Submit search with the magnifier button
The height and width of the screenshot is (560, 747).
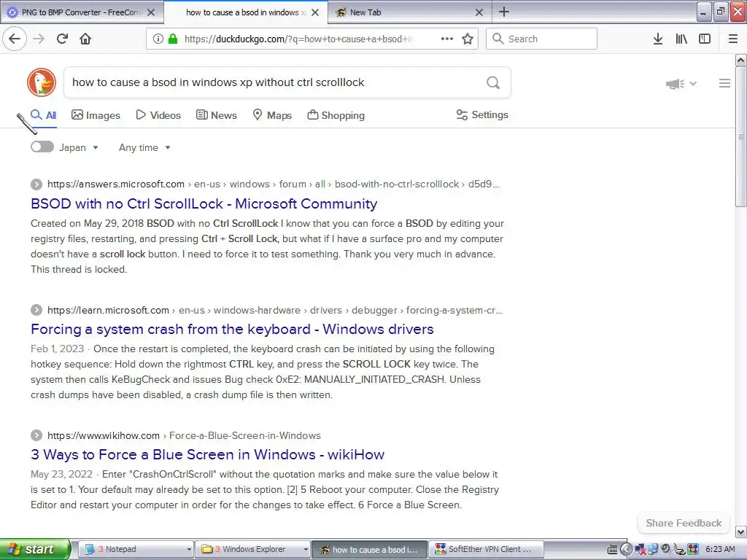click(x=493, y=82)
